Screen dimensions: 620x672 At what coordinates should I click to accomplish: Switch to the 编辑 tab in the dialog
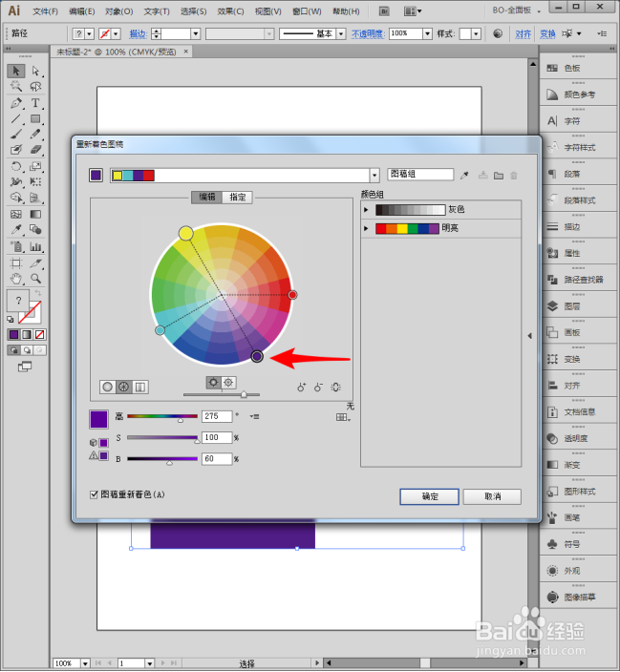(x=206, y=197)
